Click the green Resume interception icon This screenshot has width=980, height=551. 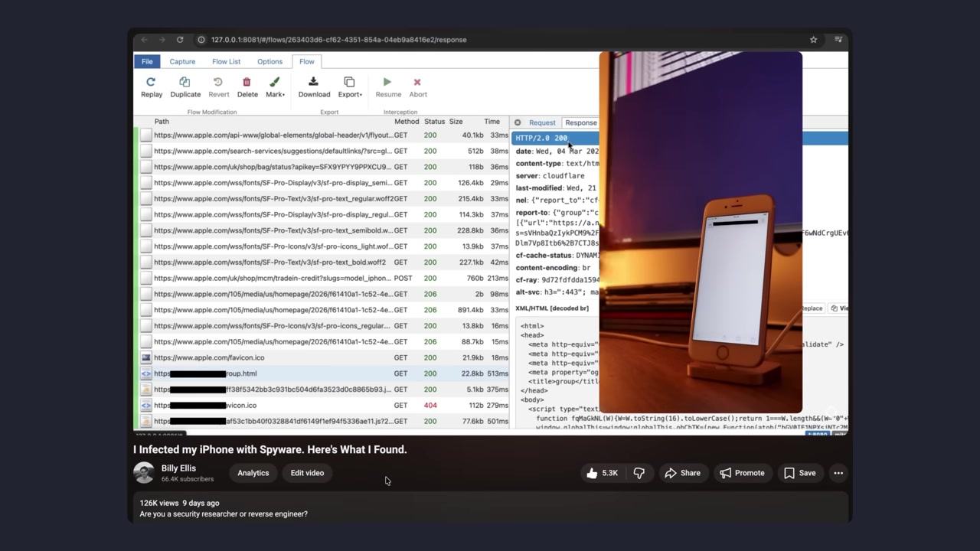(387, 82)
